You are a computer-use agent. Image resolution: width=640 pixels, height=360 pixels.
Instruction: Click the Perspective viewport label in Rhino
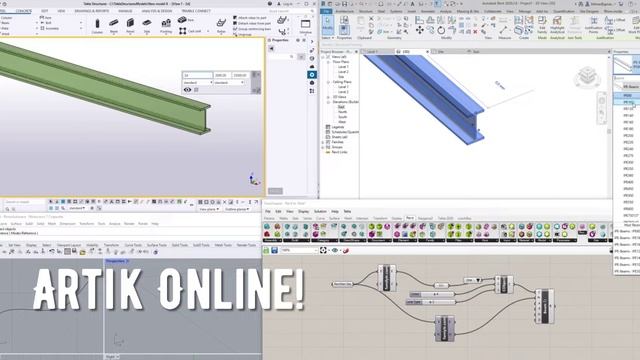click(117, 261)
